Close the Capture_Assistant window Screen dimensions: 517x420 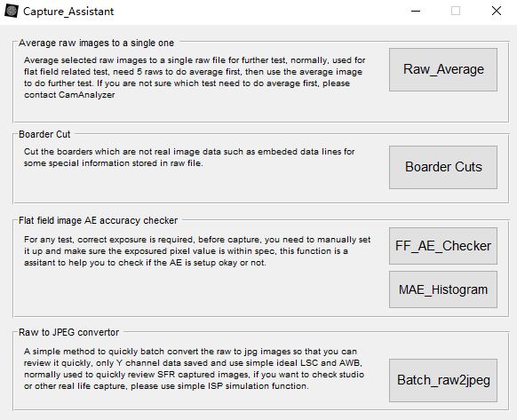point(497,12)
